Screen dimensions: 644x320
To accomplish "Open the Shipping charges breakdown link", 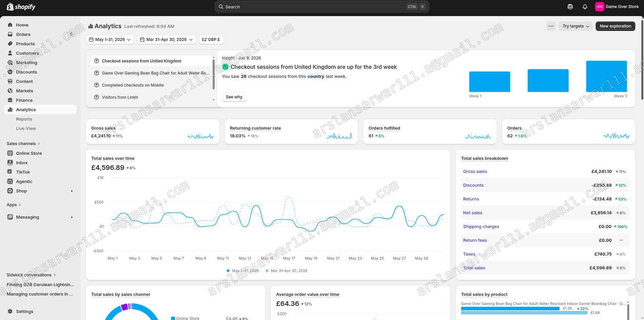I will [481, 226].
